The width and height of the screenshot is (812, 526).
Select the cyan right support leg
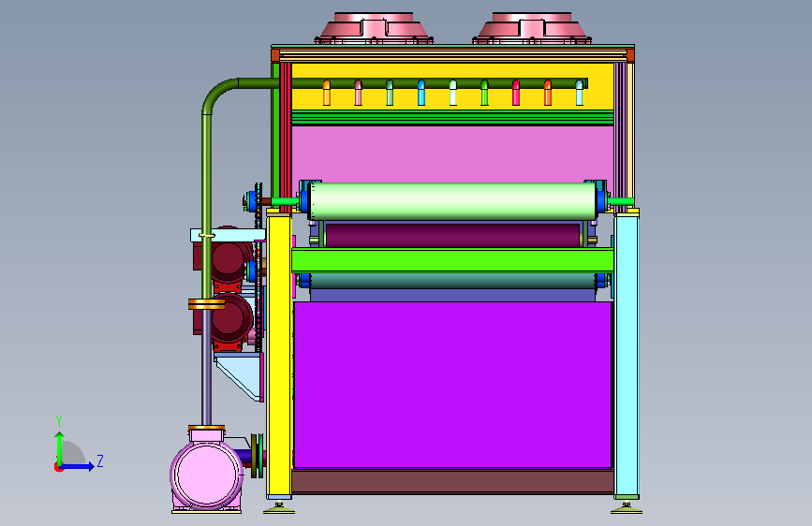click(627, 356)
